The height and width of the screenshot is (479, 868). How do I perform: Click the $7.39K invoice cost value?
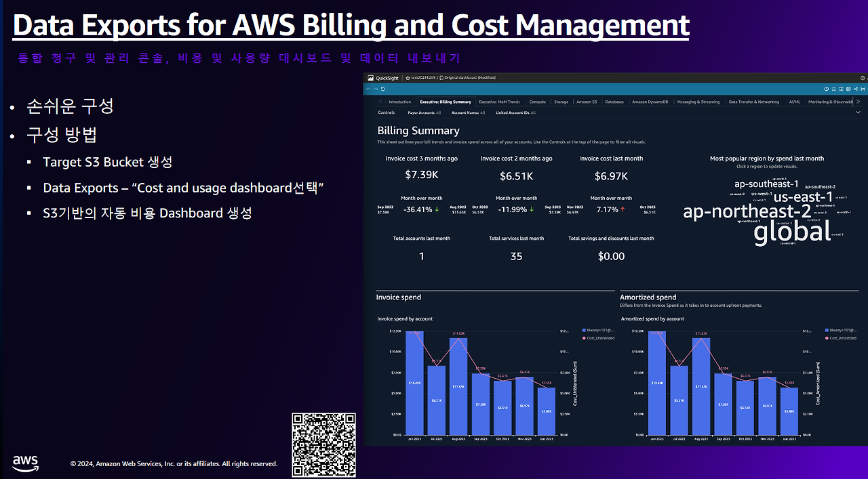[421, 175]
